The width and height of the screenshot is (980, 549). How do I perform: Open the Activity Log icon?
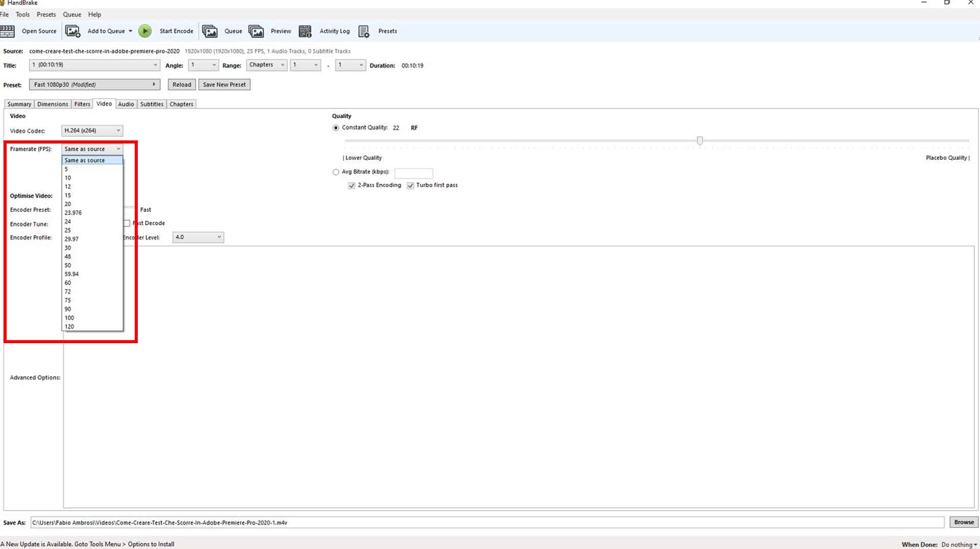coord(305,31)
